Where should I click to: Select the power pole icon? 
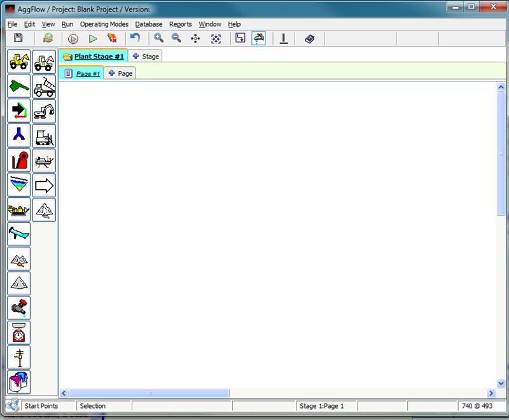pyautogui.click(x=19, y=358)
